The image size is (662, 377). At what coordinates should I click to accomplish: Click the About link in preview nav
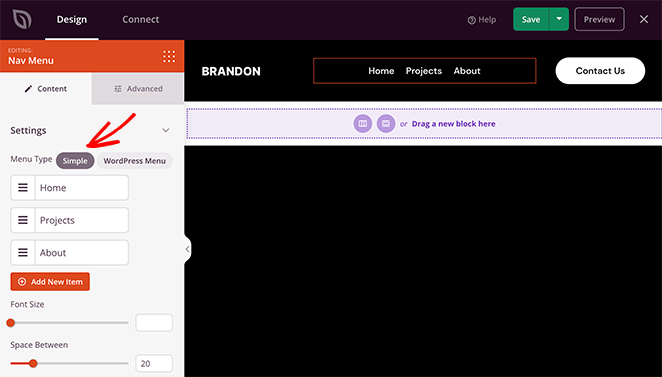[x=467, y=71]
